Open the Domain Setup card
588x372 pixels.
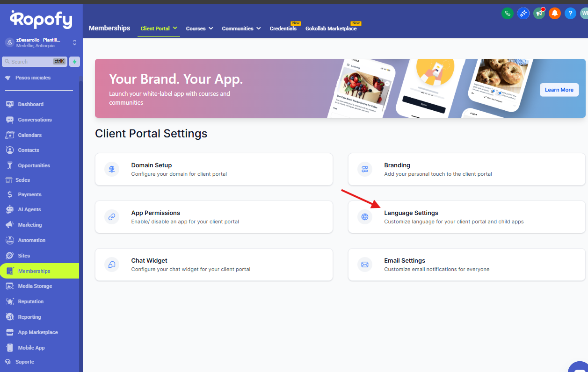point(214,169)
